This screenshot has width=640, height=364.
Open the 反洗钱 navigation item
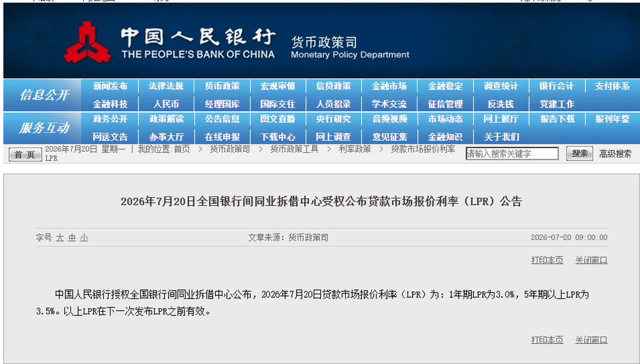coord(501,104)
